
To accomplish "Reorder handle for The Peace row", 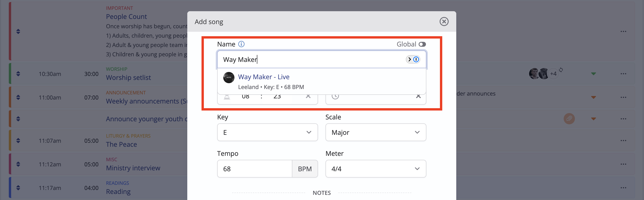I will tap(18, 140).
